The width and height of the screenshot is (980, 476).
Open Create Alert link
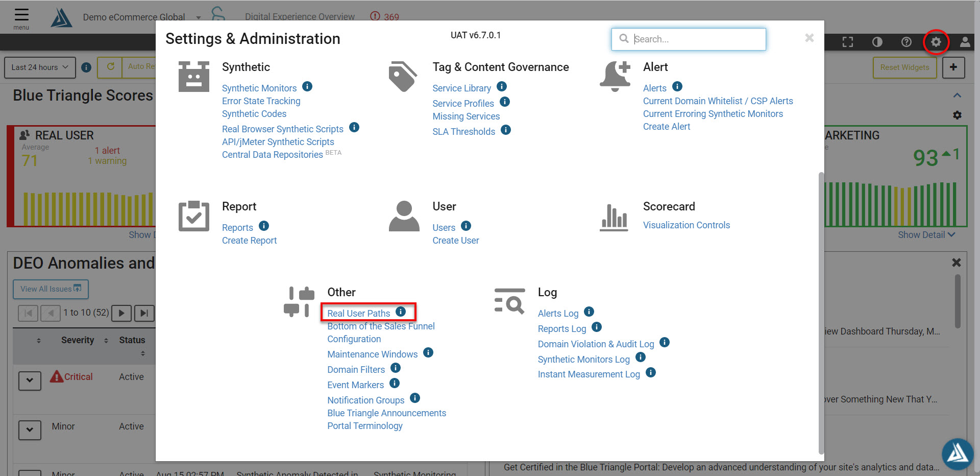pos(667,127)
